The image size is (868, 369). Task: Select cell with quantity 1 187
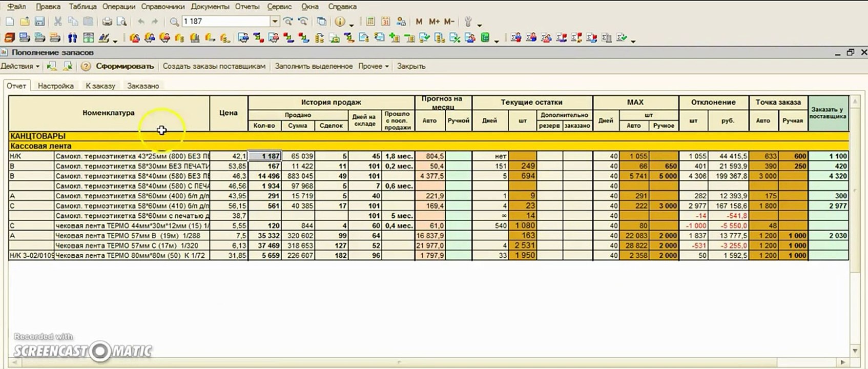[265, 156]
